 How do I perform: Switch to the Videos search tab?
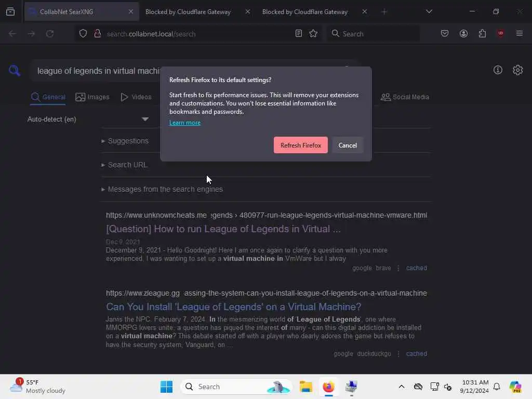click(136, 97)
